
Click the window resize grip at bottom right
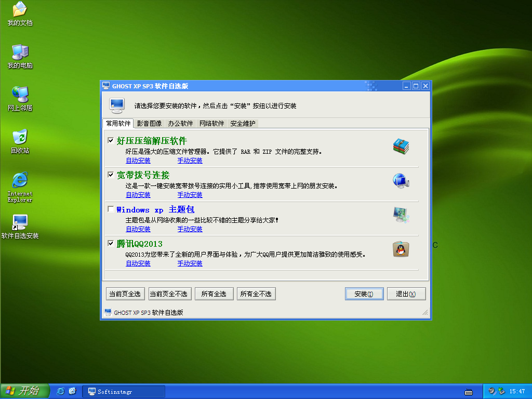[425, 313]
